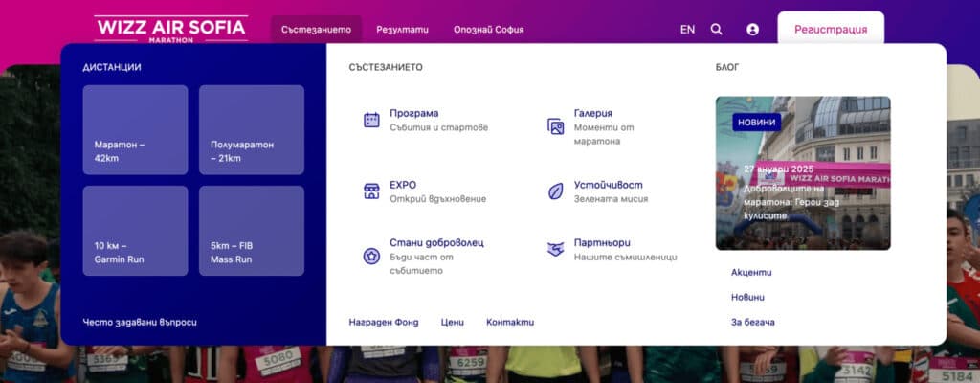Image resolution: width=980 pixels, height=383 pixels.
Task: Click the НОВИНИ badge on blog image
Action: pos(757,123)
